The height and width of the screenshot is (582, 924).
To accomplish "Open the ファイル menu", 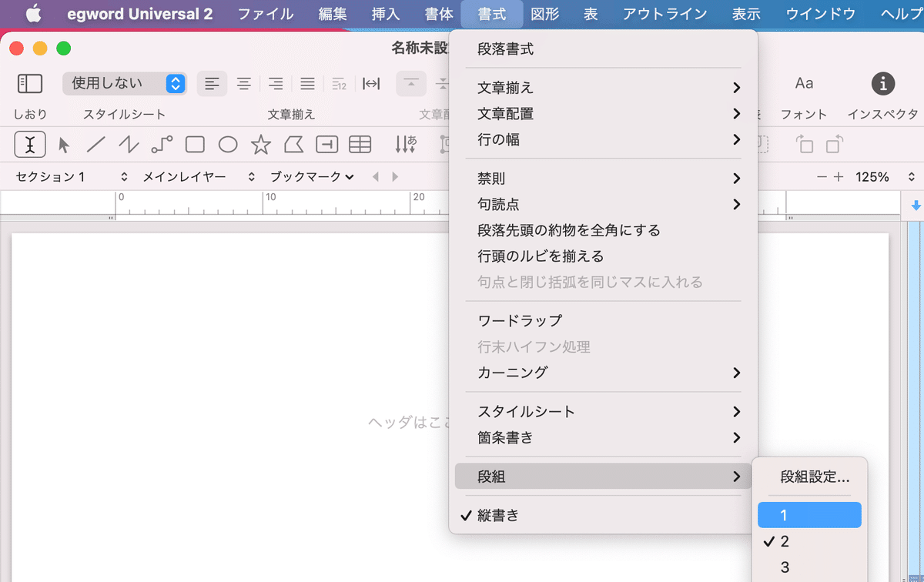I will tap(266, 14).
